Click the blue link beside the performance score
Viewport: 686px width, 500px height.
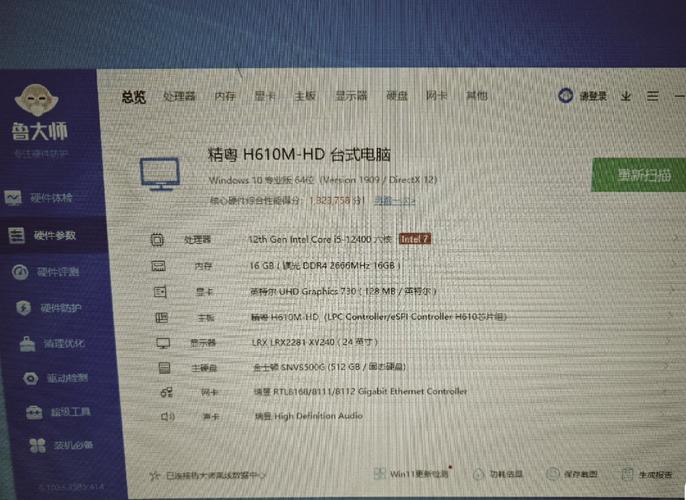(395, 200)
